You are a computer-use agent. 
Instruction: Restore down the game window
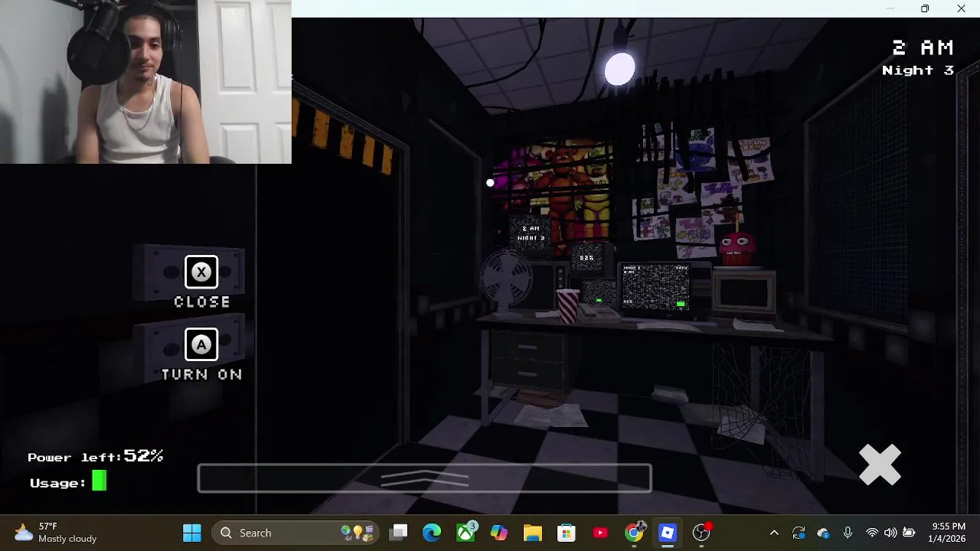925,8
